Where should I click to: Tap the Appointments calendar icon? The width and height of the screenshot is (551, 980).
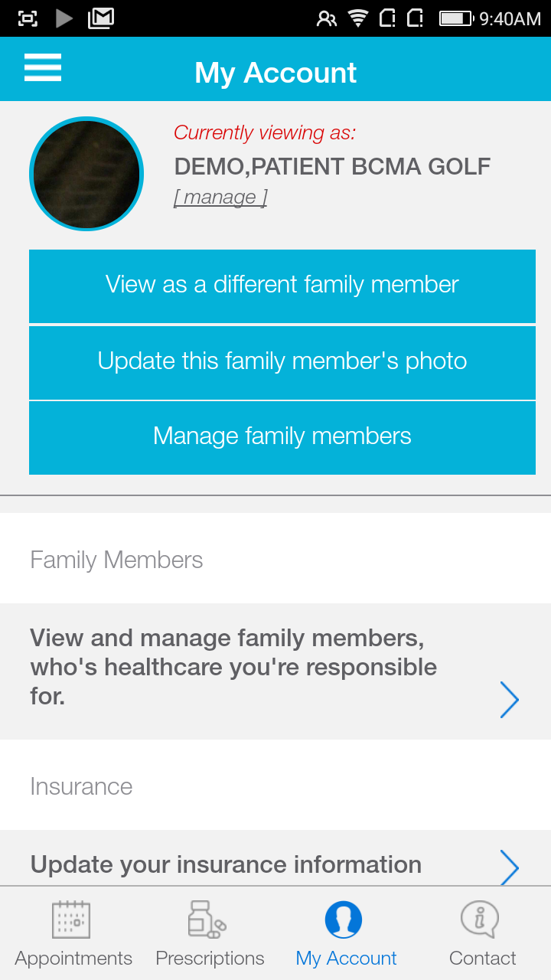coord(71,919)
